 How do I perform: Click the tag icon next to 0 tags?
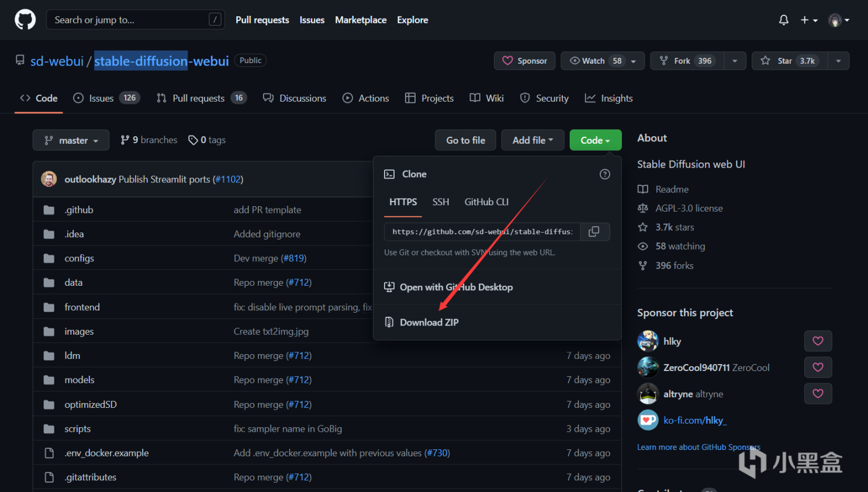[x=193, y=140]
